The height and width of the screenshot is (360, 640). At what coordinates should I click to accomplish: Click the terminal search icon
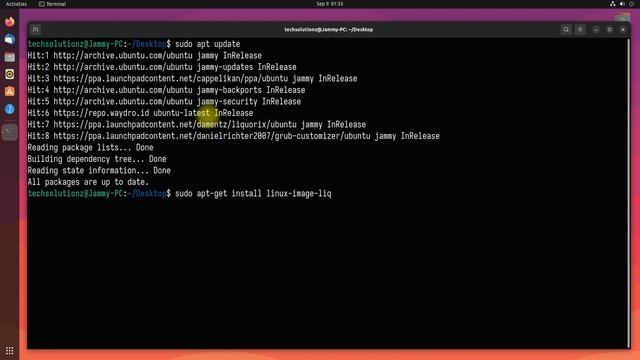566,29
